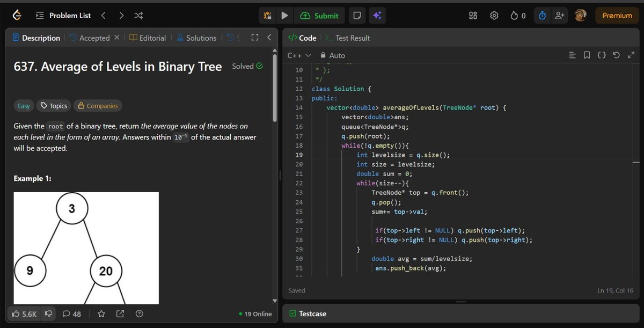View the streak flame counter

(518, 16)
